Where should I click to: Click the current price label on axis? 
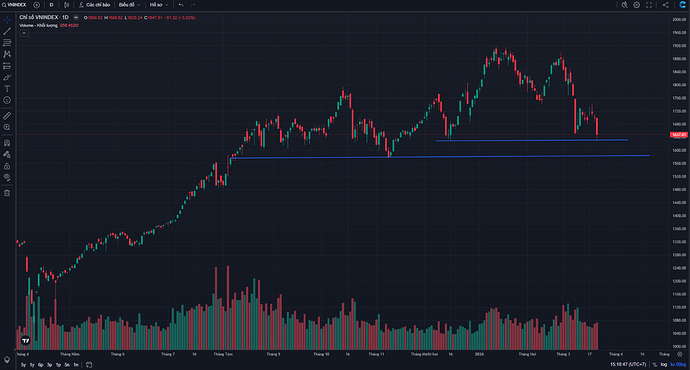679,135
